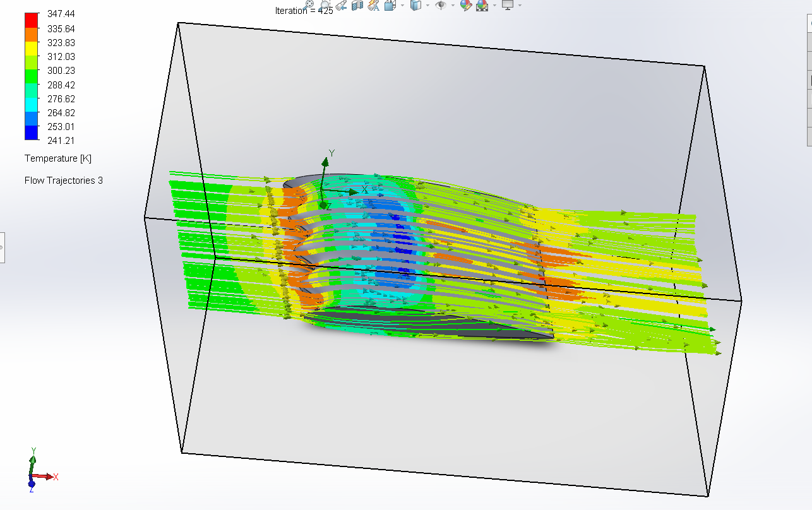Click the Previous View icon
The width and height of the screenshot is (812, 510).
point(342,5)
